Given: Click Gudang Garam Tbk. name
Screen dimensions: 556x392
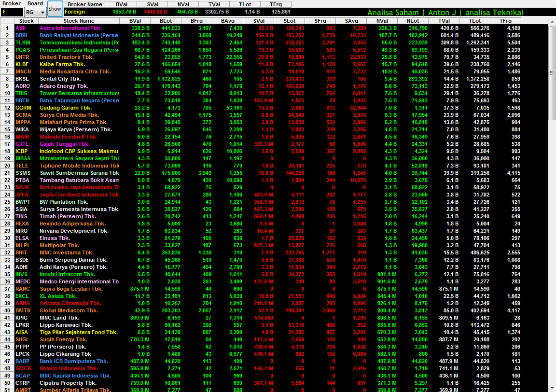Looking at the screenshot, I should pyautogui.click(x=66, y=108).
